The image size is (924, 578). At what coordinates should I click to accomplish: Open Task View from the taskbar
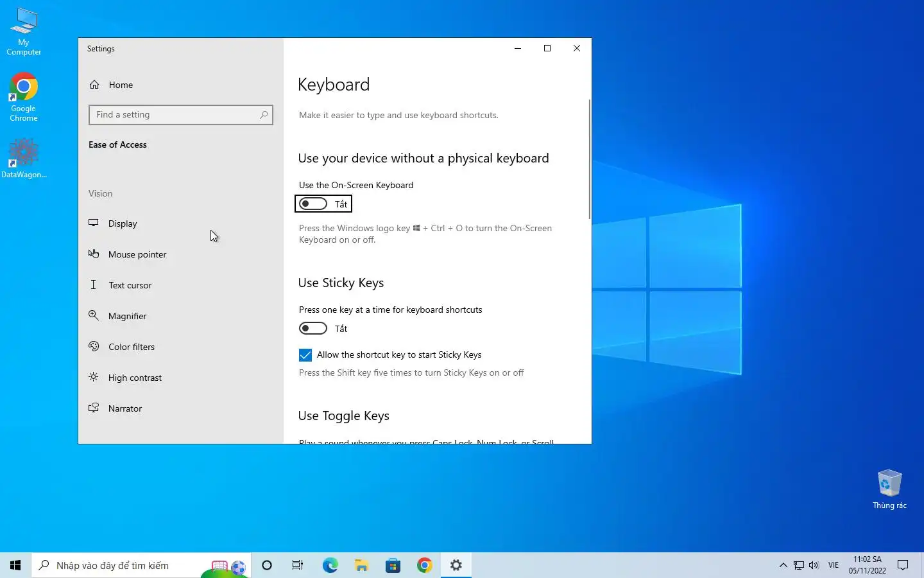click(298, 565)
